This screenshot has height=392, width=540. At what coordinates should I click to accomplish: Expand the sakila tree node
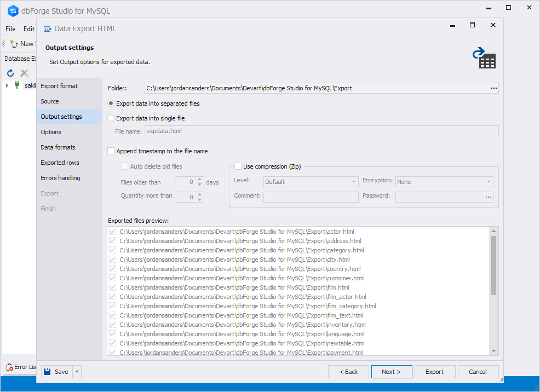tap(7, 85)
